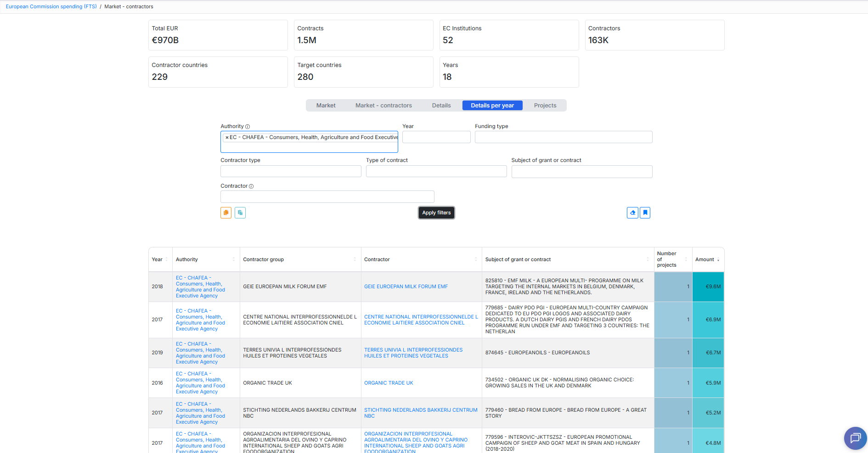Toggle Amount column sort arrow
This screenshot has width=868, height=453.
point(718,260)
